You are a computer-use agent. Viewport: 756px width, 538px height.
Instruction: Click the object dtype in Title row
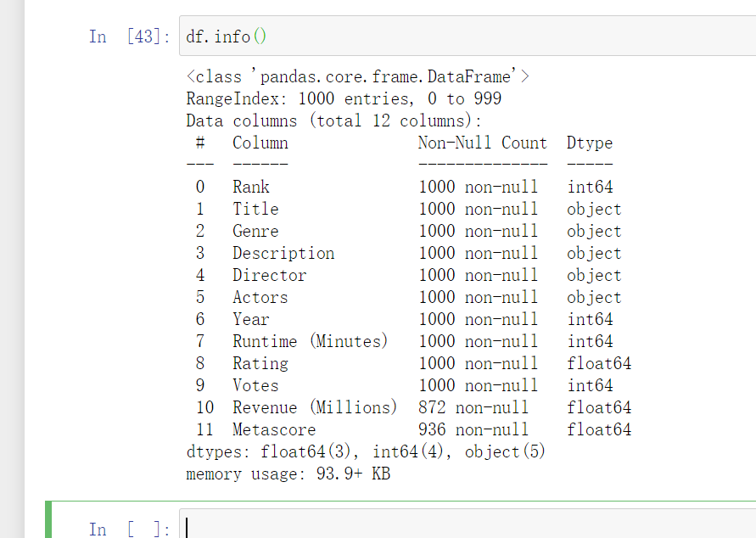[594, 210]
